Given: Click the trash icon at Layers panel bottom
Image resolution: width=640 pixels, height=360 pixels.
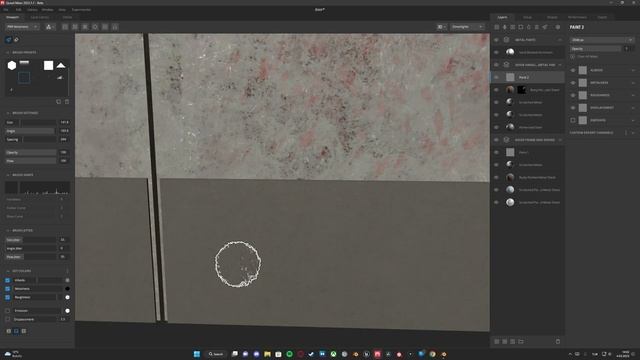Looking at the screenshot, I should tap(558, 342).
